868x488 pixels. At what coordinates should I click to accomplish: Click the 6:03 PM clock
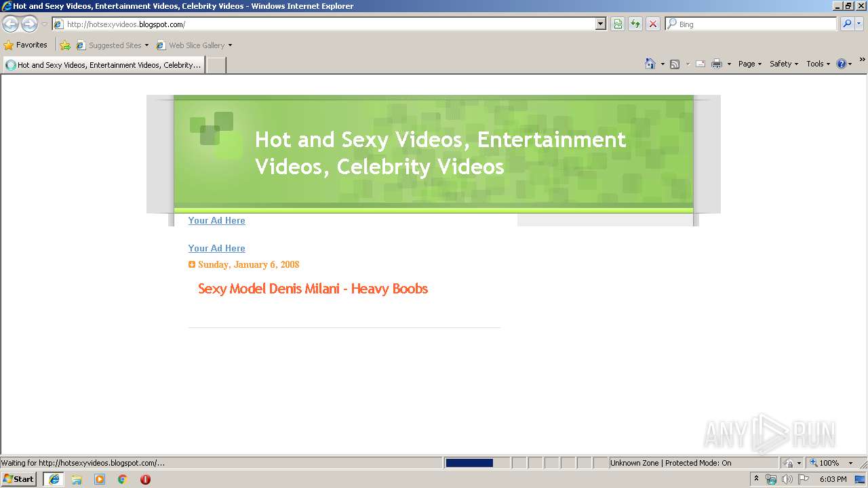[x=833, y=479]
